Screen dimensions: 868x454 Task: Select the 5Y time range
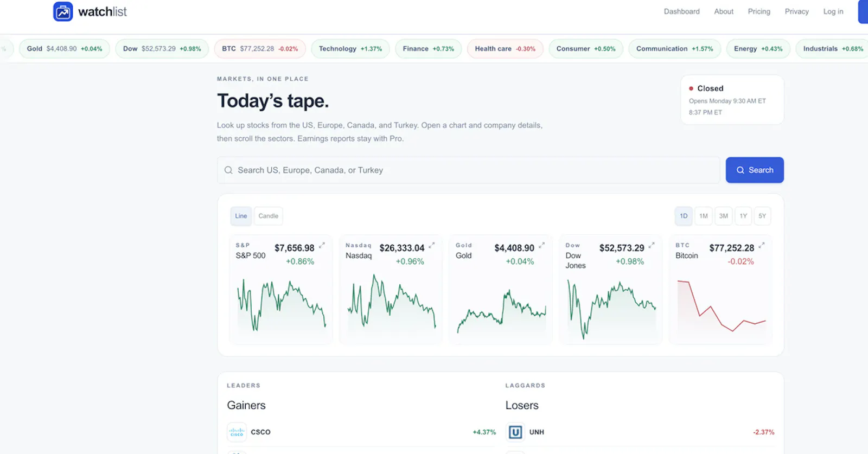(762, 216)
